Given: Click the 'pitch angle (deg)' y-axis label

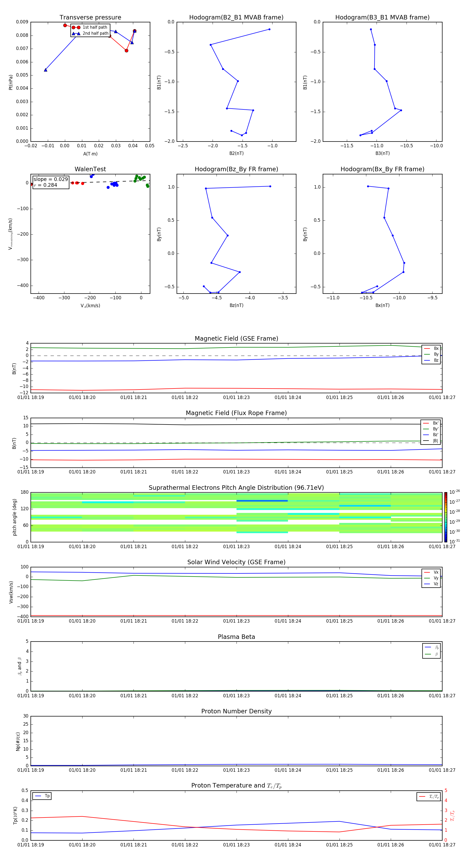Looking at the screenshot, I should (x=15, y=517).
